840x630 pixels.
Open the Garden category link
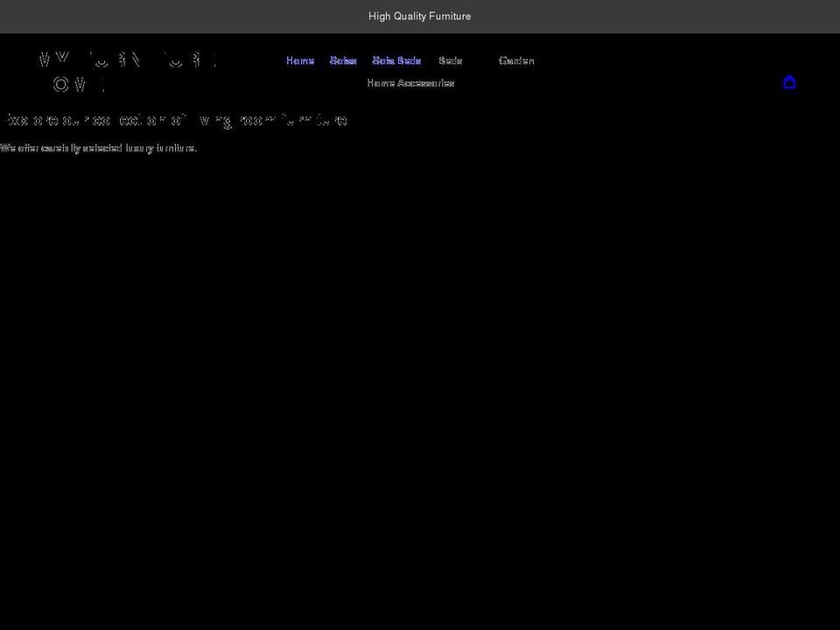click(516, 60)
